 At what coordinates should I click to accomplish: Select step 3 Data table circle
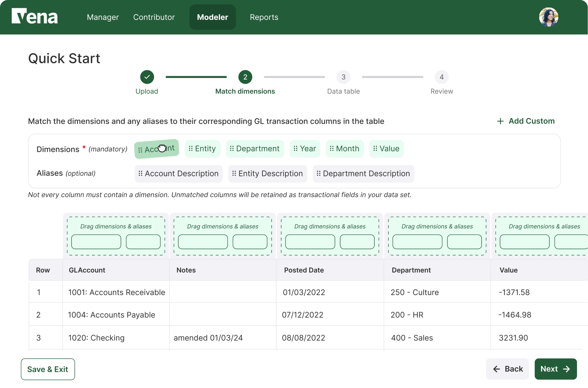(x=344, y=77)
